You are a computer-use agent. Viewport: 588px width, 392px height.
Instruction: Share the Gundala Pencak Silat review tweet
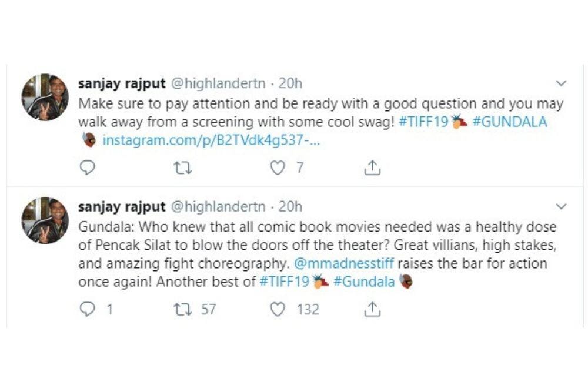372,309
